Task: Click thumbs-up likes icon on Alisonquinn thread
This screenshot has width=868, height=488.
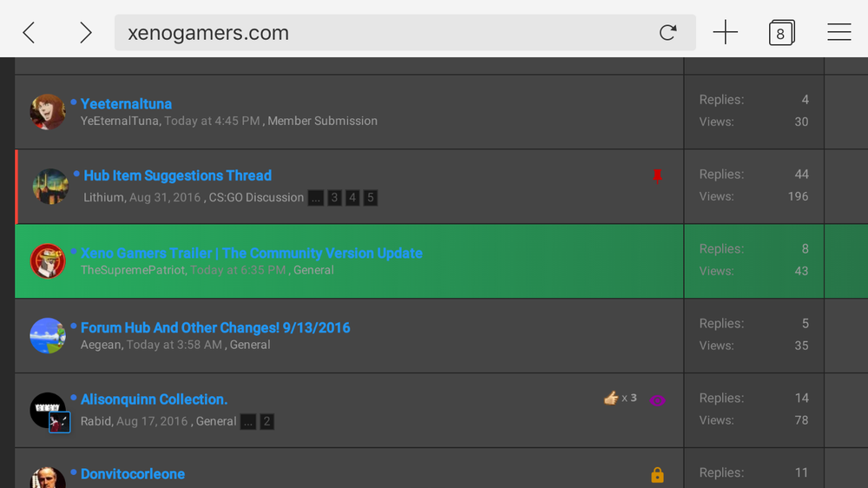Action: pyautogui.click(x=611, y=399)
